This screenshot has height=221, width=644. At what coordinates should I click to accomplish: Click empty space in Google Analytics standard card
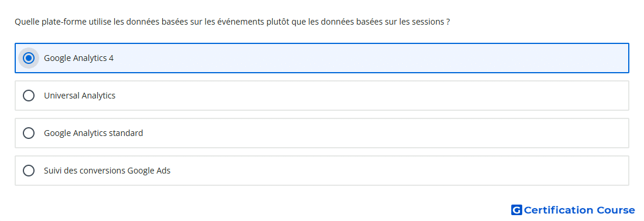[x=369, y=133]
